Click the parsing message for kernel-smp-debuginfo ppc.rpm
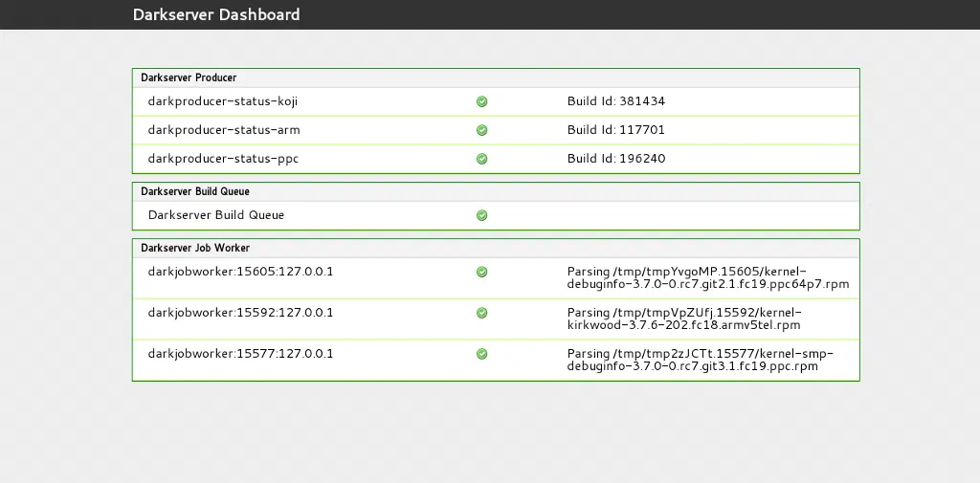Screen dimensions: 980x483 tap(701, 360)
